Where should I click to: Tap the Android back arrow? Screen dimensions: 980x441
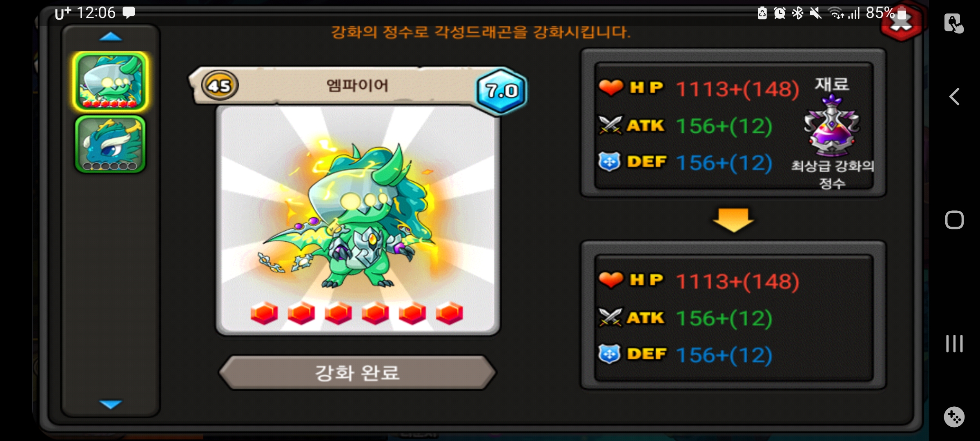(954, 97)
